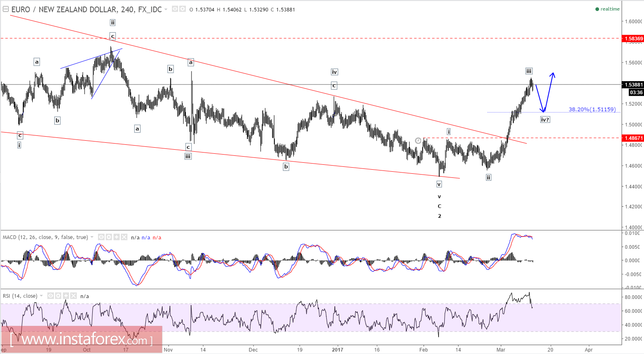
Task: Click the 2017 date on the time axis
Action: pos(338,350)
